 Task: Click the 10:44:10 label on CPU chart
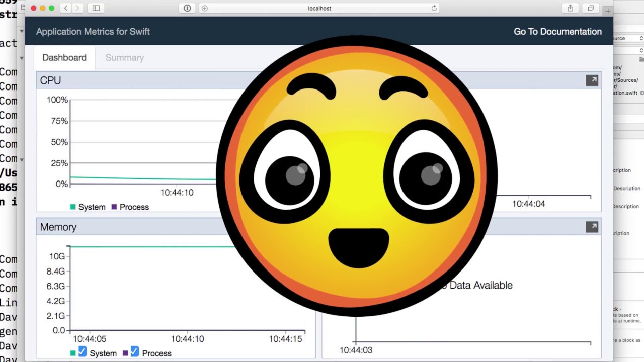pyautogui.click(x=177, y=193)
